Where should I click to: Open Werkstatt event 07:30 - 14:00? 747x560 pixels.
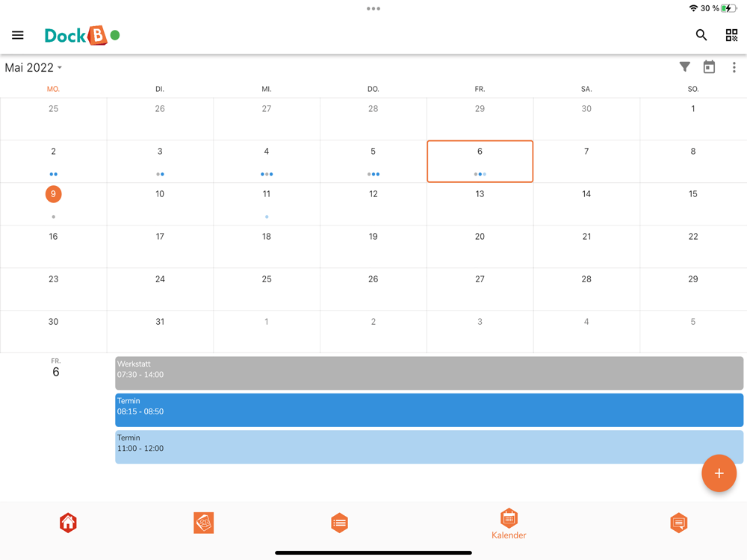point(430,373)
